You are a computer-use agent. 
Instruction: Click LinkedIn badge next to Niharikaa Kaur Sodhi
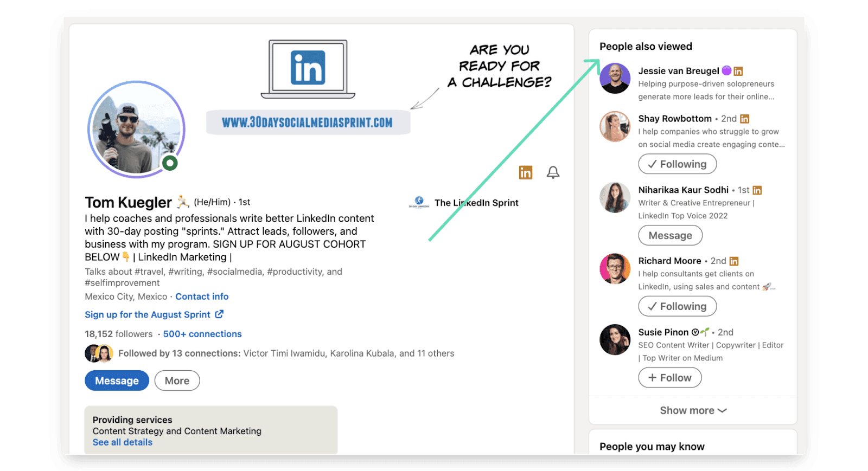[757, 190]
